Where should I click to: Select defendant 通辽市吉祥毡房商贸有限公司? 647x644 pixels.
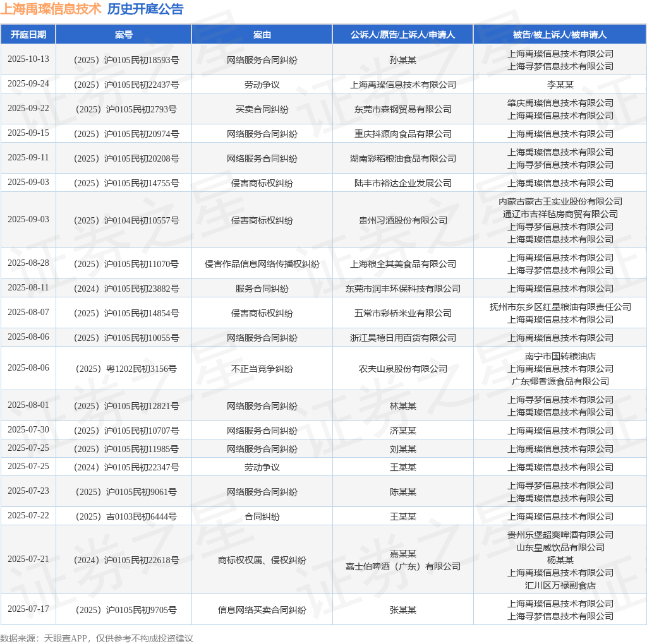560,215
